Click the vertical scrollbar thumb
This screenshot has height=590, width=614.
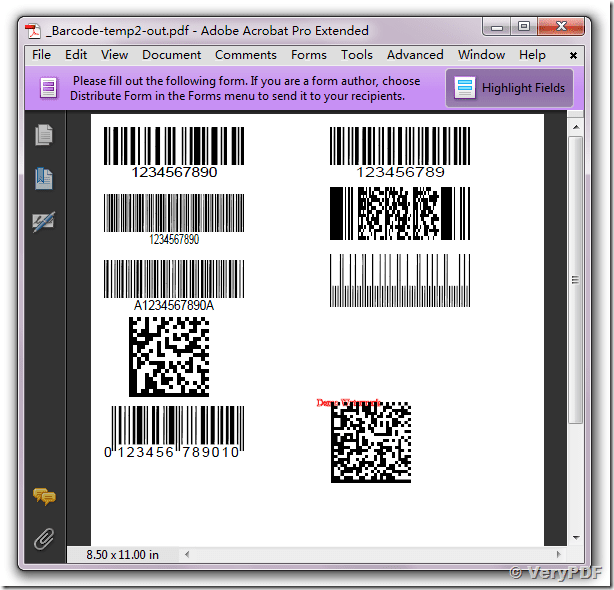576,280
